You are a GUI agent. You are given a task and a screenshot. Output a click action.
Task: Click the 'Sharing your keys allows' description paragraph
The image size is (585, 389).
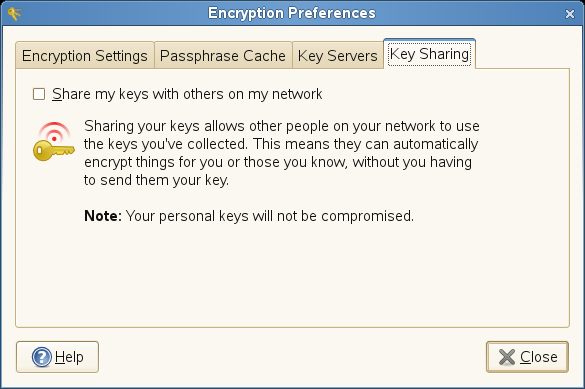(x=282, y=153)
